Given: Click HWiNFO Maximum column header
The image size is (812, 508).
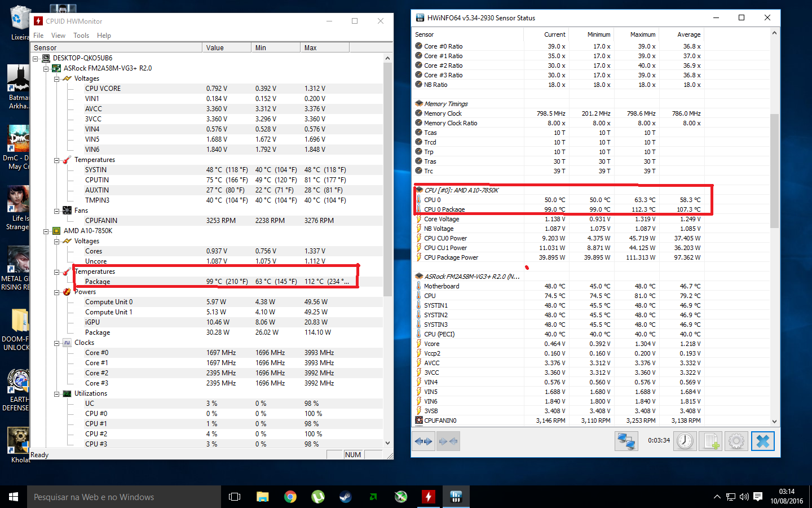Looking at the screenshot, I should point(636,34).
